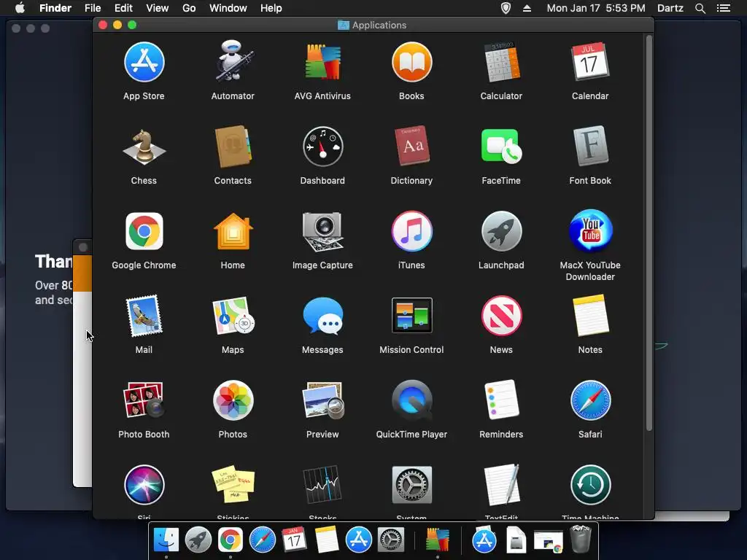Open the Finder menu
This screenshot has width=747, height=560.
[55, 8]
